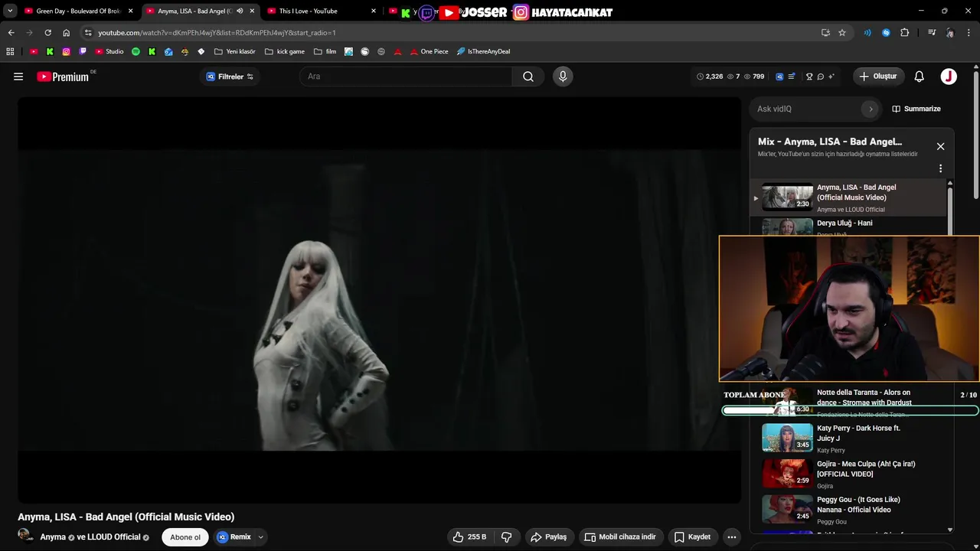
Task: Open notifications bell
Action: click(x=920, y=77)
